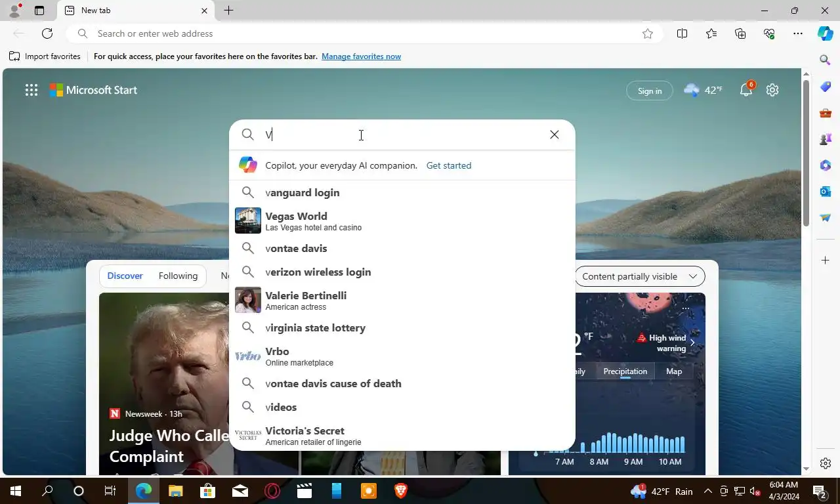
Task: Open the sidebar Tools briefcase icon
Action: tap(826, 113)
